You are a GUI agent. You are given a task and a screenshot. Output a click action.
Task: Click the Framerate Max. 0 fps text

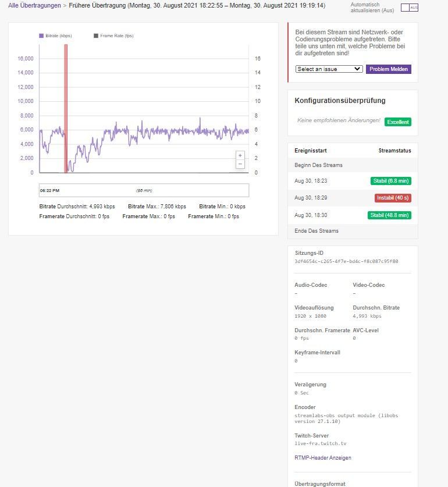tap(148, 216)
